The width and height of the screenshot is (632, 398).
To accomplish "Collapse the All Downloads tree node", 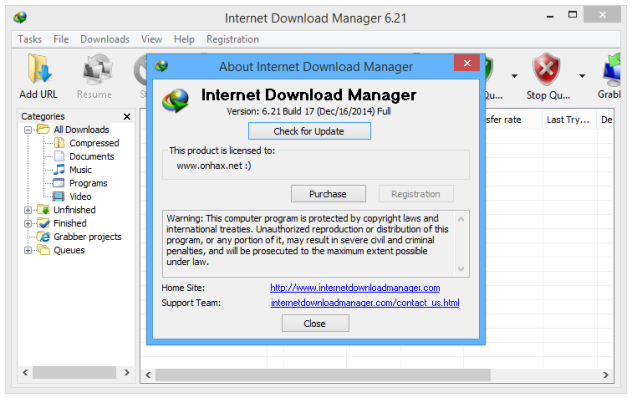I will point(28,130).
